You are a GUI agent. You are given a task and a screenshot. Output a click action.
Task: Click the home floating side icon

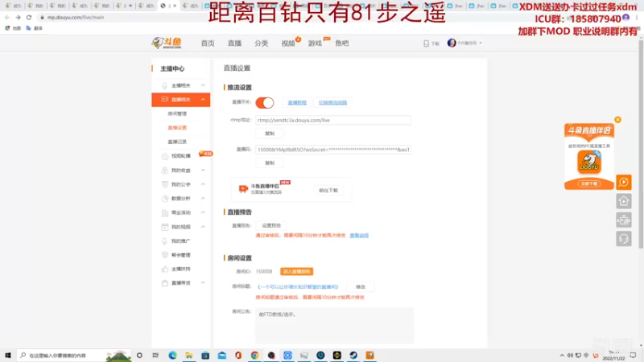[x=623, y=201]
